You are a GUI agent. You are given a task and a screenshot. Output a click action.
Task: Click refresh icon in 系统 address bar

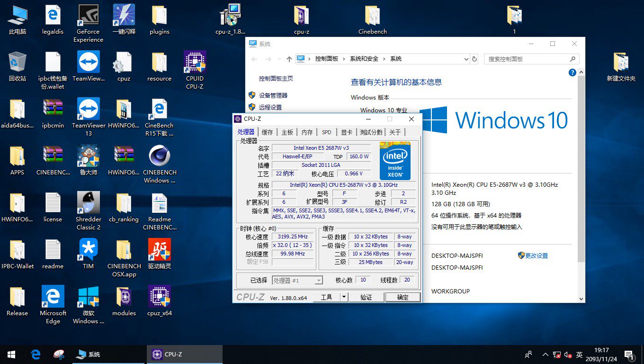[x=474, y=59]
